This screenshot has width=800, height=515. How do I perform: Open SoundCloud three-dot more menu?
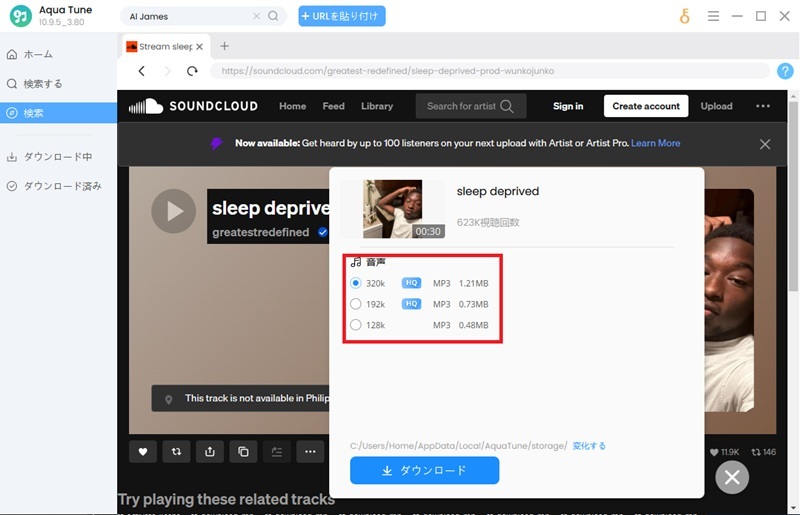coord(763,106)
